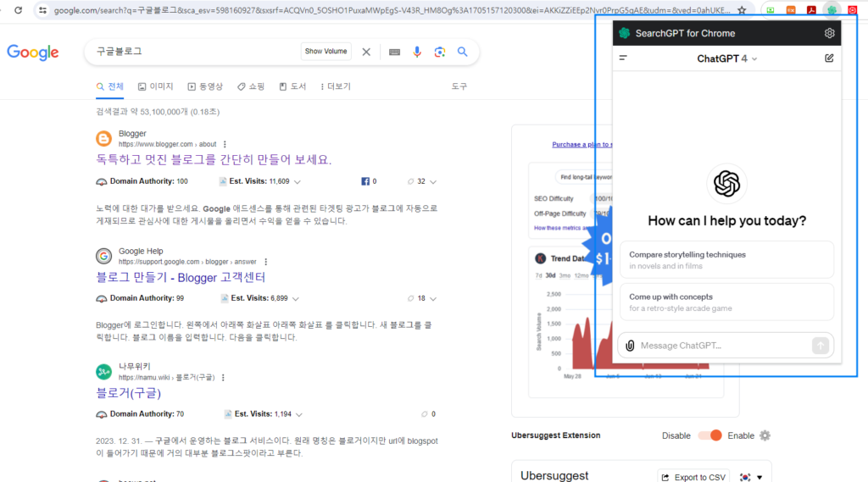
Task: Bookmark this page with the star icon
Action: [742, 10]
